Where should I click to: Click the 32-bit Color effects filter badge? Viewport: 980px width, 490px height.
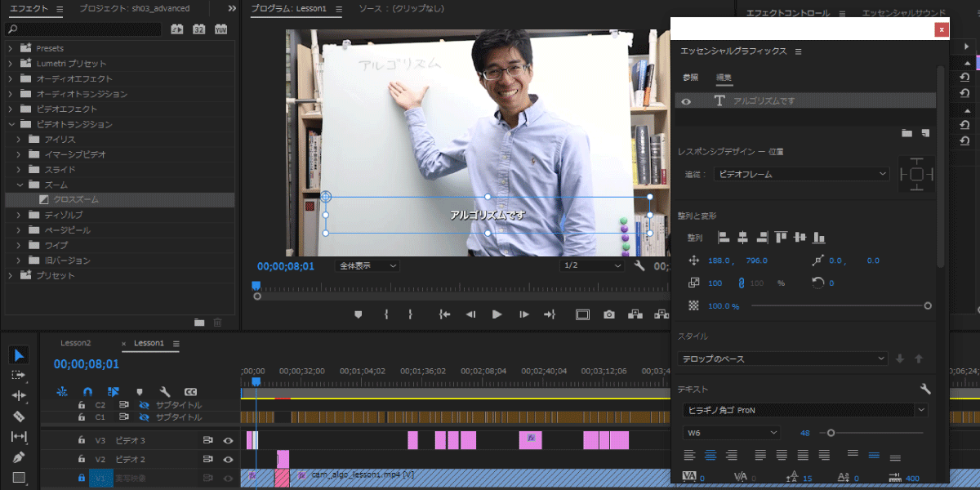tap(199, 29)
